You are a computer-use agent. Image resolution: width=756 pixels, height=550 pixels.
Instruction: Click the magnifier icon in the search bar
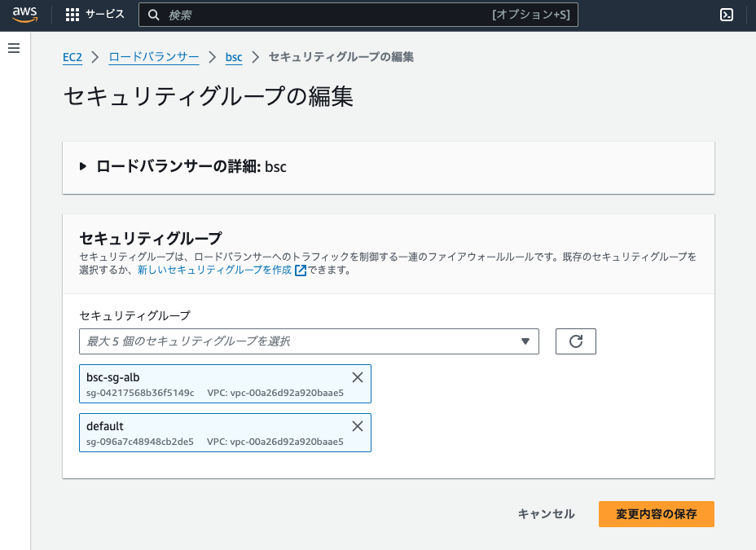(x=154, y=14)
